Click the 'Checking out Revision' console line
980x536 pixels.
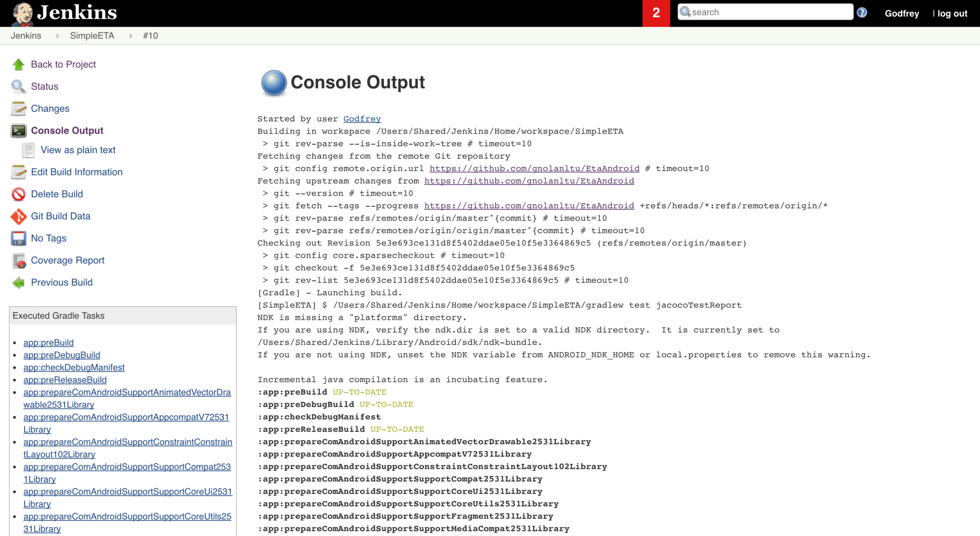point(502,243)
